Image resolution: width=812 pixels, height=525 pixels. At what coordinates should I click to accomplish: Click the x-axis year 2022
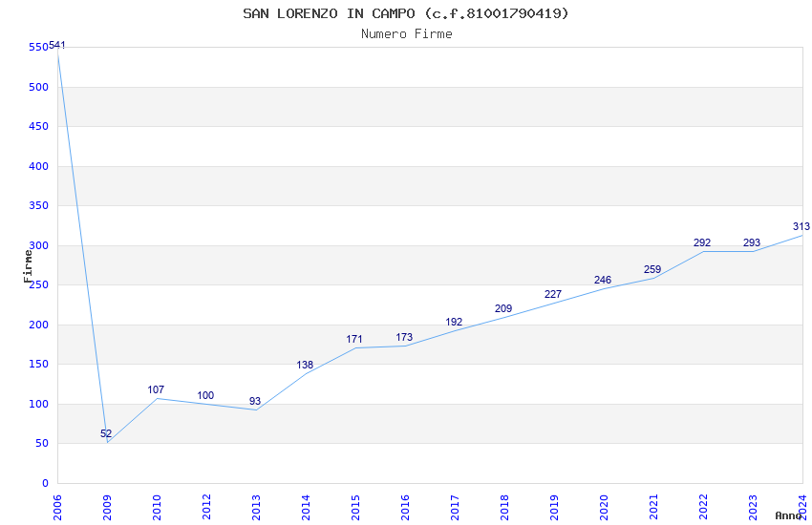pyautogui.click(x=703, y=508)
